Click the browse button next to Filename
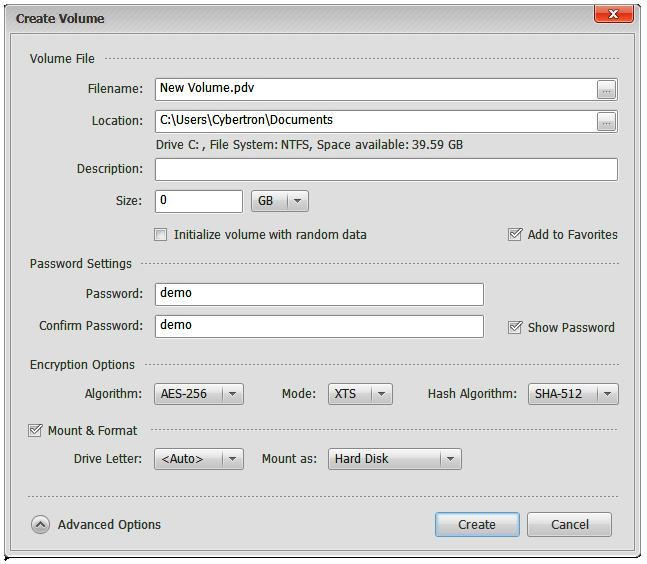Viewport: 647px width, 564px height. 606,90
